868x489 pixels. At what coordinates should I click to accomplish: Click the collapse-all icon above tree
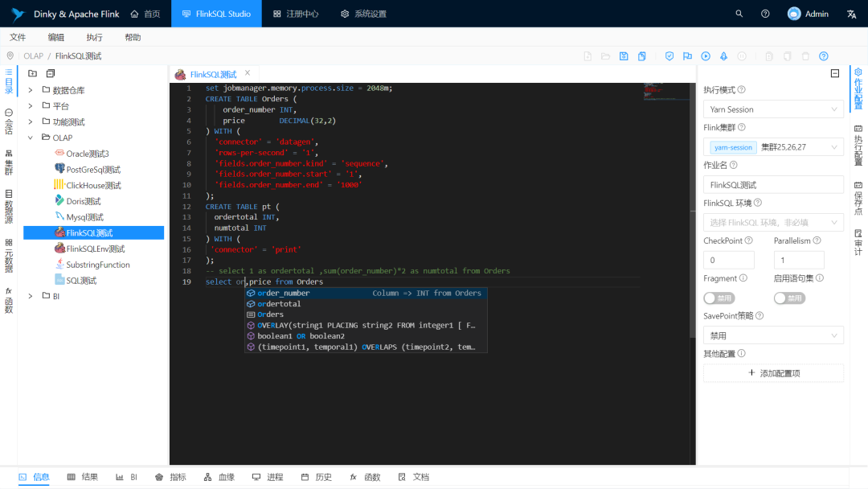tap(51, 73)
